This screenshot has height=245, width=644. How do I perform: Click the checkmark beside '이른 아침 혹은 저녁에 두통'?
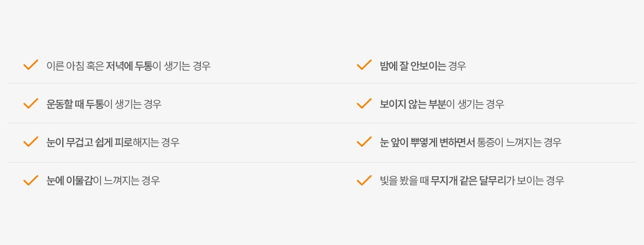click(31, 65)
